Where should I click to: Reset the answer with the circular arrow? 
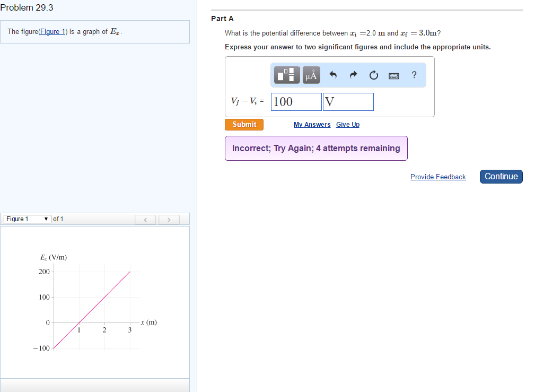tap(374, 75)
